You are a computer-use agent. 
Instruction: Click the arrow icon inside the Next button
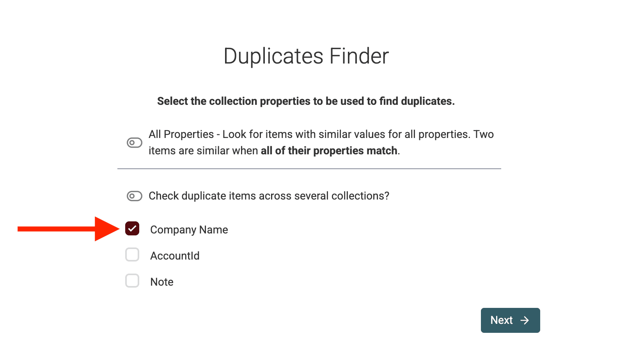pyautogui.click(x=525, y=320)
